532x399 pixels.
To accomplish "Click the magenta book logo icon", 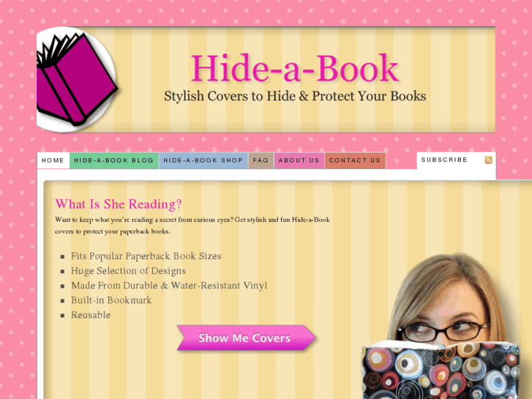I will 78,80.
